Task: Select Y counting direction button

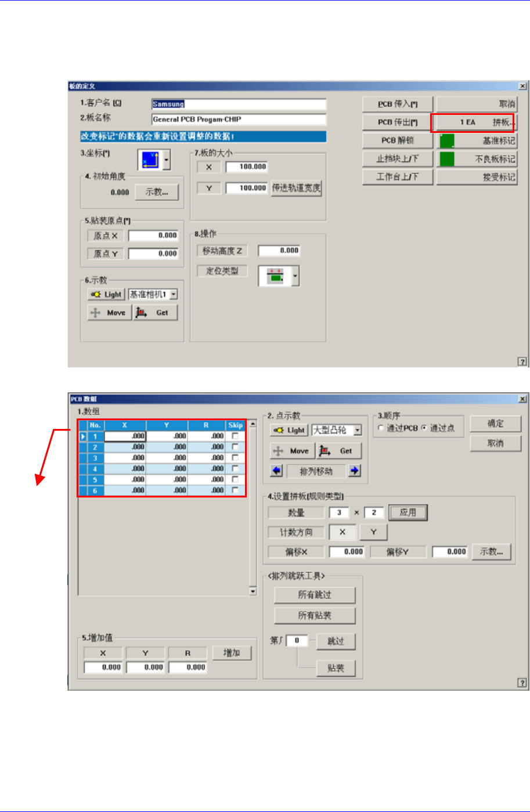Action: [x=373, y=532]
